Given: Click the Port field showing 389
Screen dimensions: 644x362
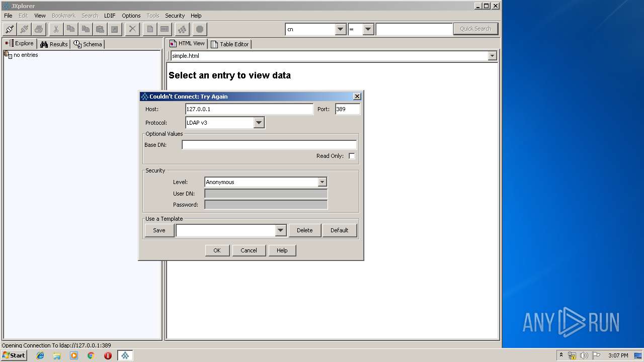Looking at the screenshot, I should pos(348,109).
